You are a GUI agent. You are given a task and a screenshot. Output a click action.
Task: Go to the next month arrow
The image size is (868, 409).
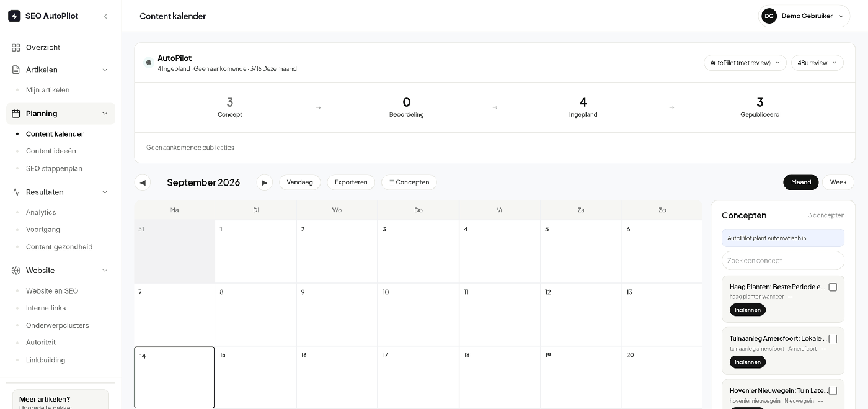265,182
